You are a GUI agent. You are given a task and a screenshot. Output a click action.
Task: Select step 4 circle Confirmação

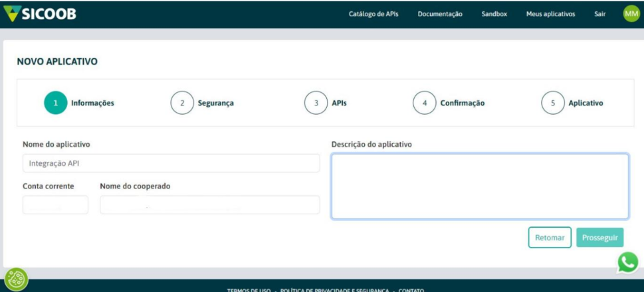click(x=424, y=103)
